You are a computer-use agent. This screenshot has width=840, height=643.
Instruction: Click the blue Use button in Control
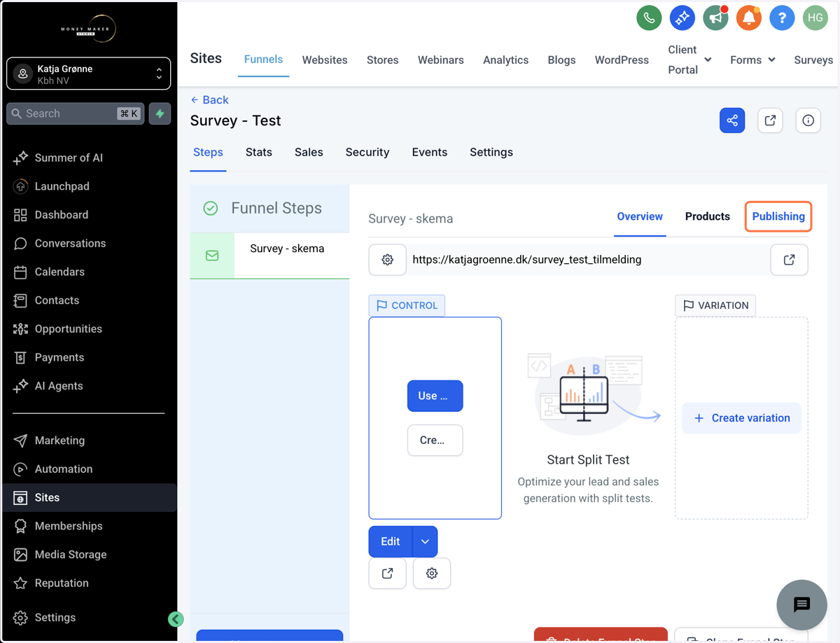point(435,396)
